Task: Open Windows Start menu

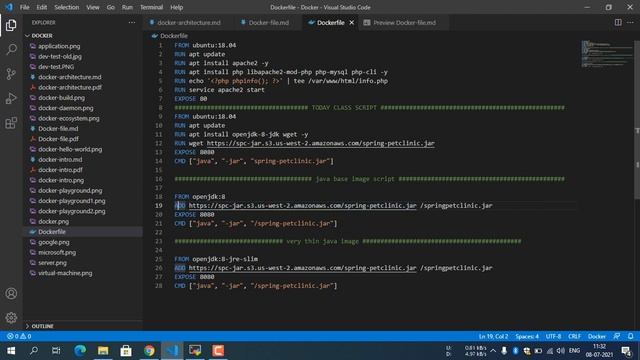Action: (x=11, y=351)
